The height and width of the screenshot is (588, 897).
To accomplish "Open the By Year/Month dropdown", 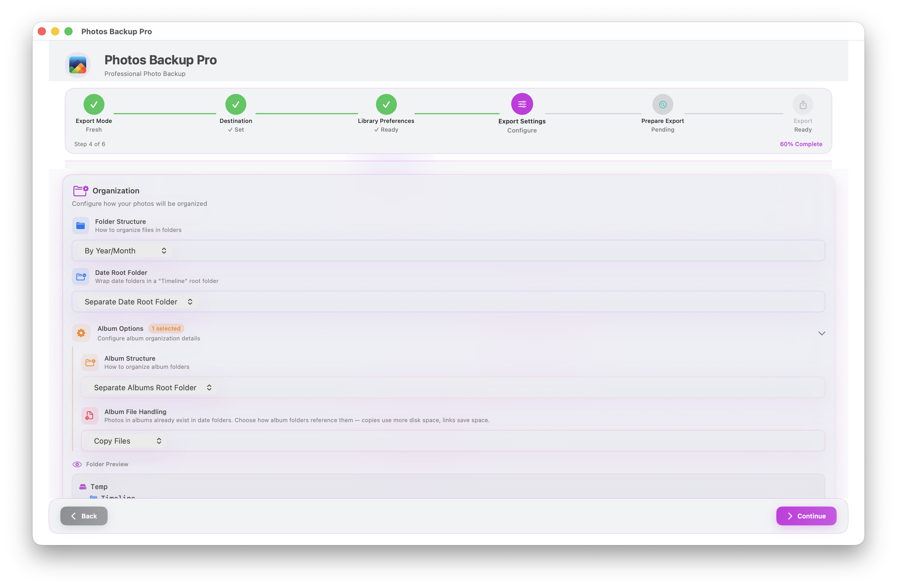I will (125, 251).
